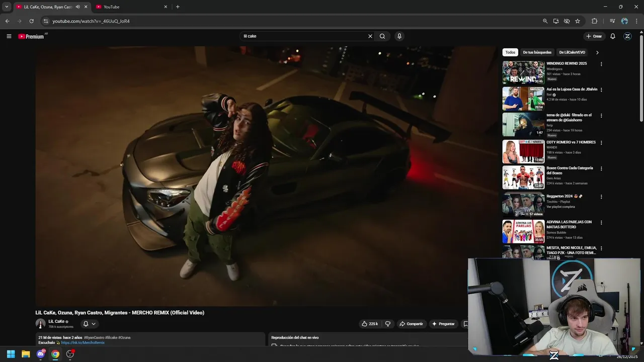Select the Todos filter chip
The height and width of the screenshot is (362, 644).
(510, 52)
